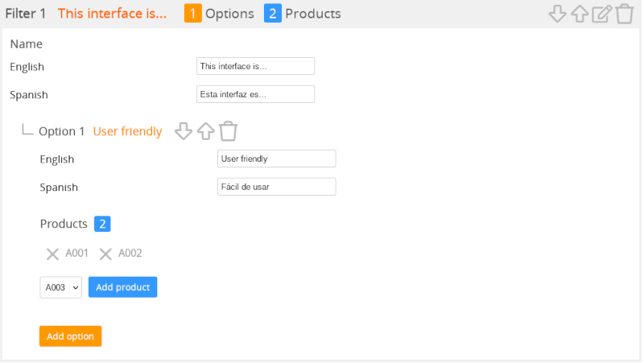
Task: Select the Products tab with badge 2
Action: tap(303, 14)
